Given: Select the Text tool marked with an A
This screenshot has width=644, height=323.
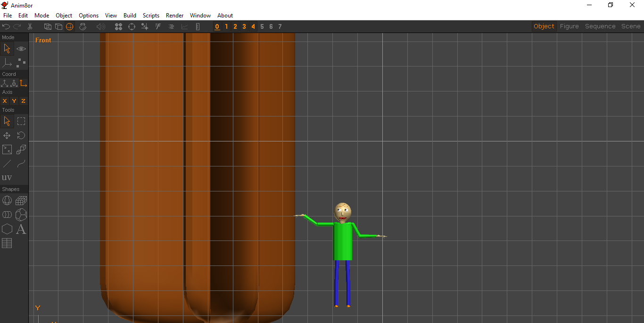Looking at the screenshot, I should click(21, 230).
